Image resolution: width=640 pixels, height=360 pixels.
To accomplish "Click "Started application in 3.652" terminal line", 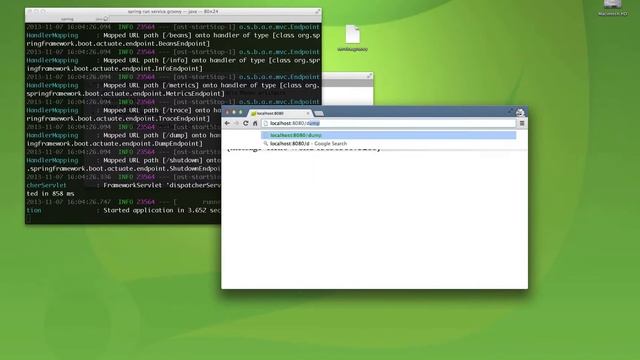I will pyautogui.click(x=156, y=211).
